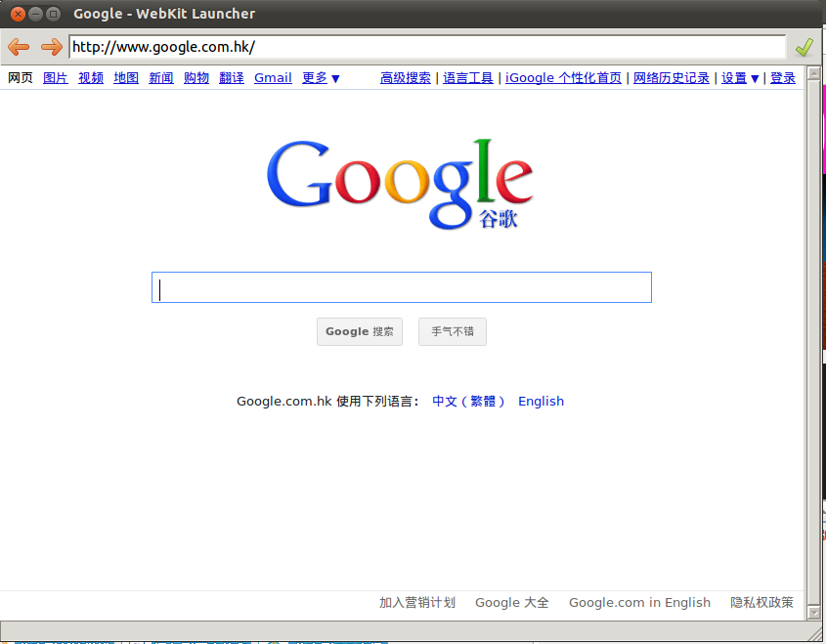Open the Gmail link
This screenshot has width=826, height=644.
tap(273, 78)
